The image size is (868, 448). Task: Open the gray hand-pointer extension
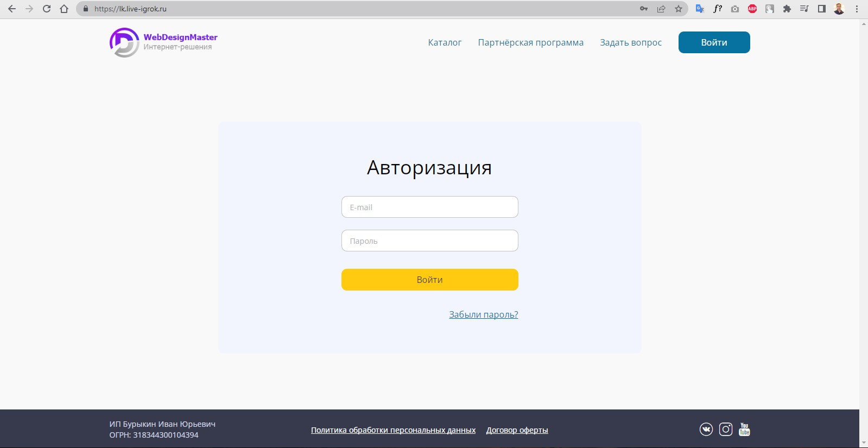point(770,9)
